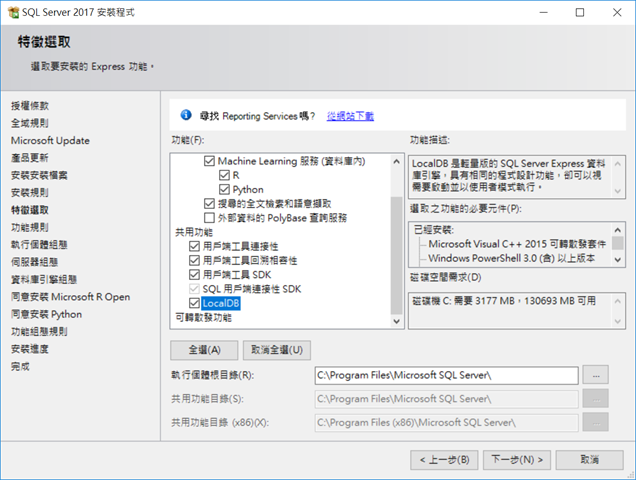Uncheck the LocalDB checkbox

pyautogui.click(x=194, y=303)
